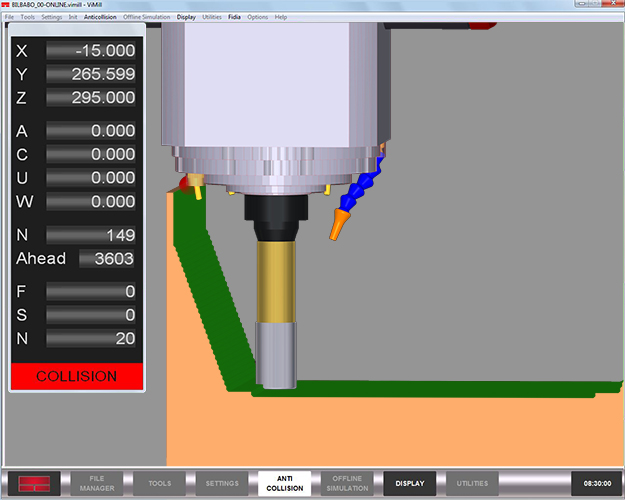Open the Fidia menu

point(234,17)
